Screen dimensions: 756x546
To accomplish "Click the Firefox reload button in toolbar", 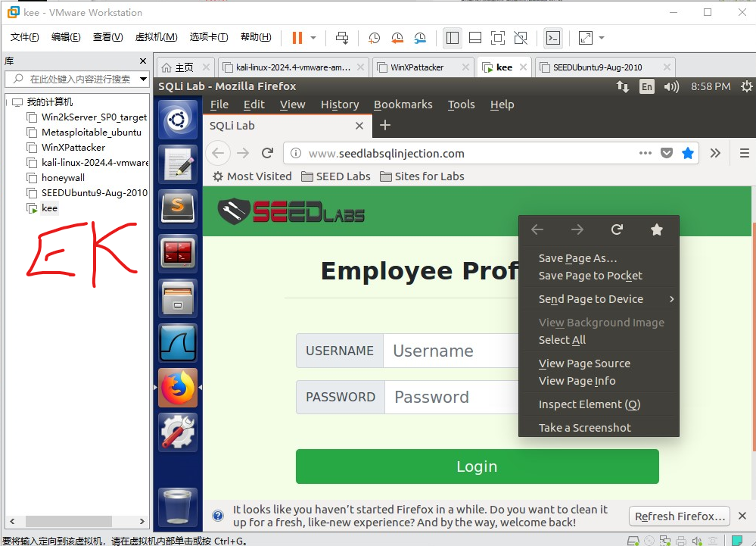I will point(268,154).
